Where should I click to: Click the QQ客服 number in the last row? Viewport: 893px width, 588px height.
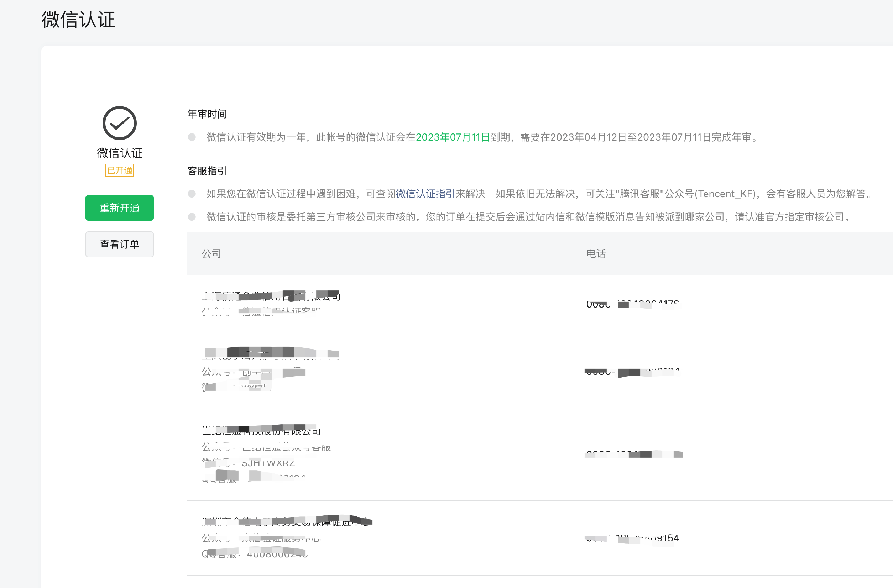[x=277, y=554]
